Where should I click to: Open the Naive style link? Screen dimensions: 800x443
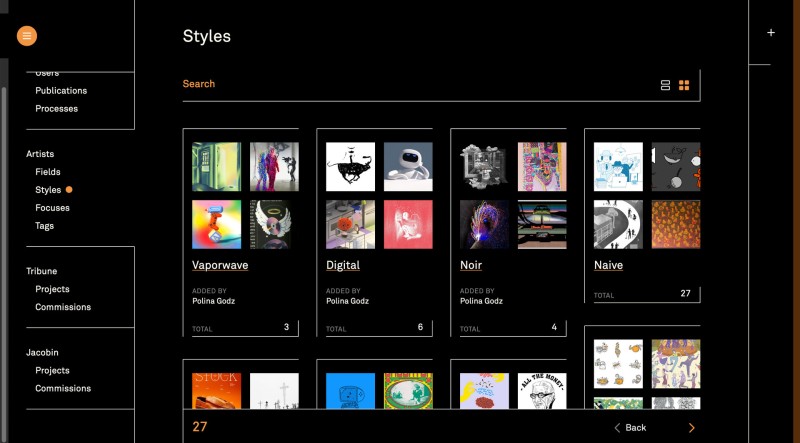click(x=608, y=265)
